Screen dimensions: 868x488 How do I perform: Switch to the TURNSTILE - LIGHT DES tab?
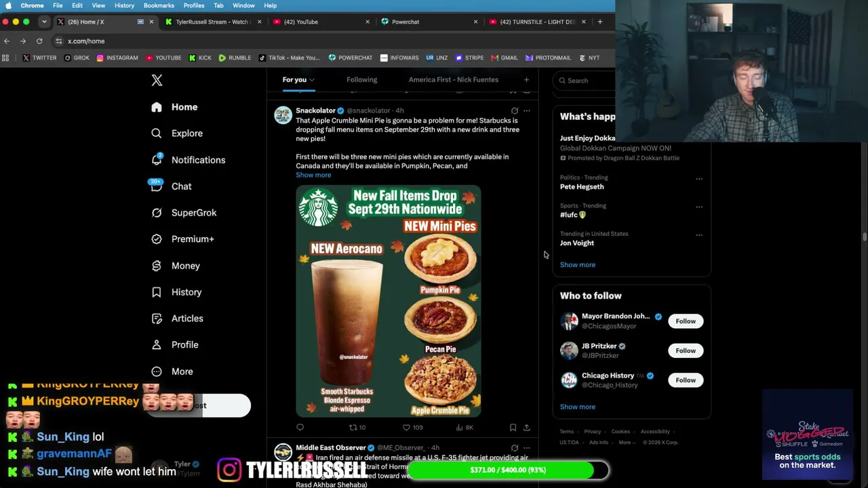coord(537,22)
